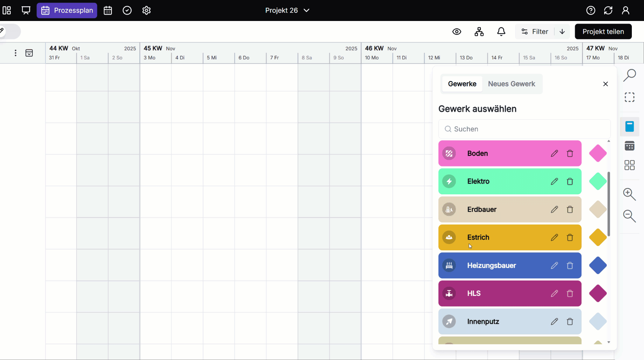Open the Projekt 26 dropdown
This screenshot has height=360, width=644.
click(287, 10)
